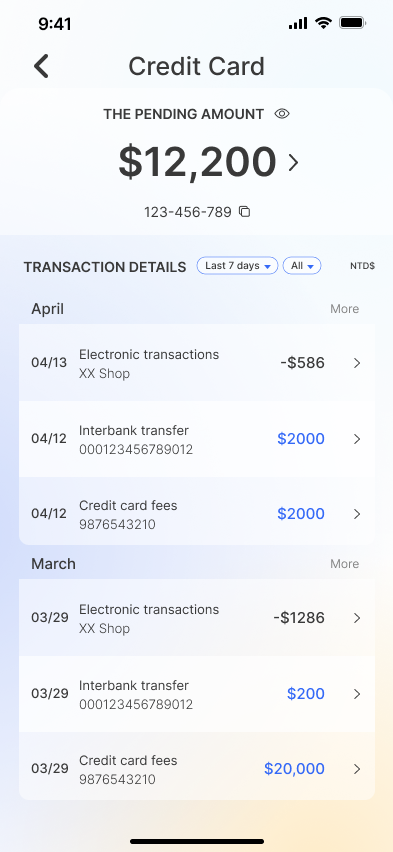Open details arrow next to $12,200
393x852 pixels.
[x=294, y=162]
